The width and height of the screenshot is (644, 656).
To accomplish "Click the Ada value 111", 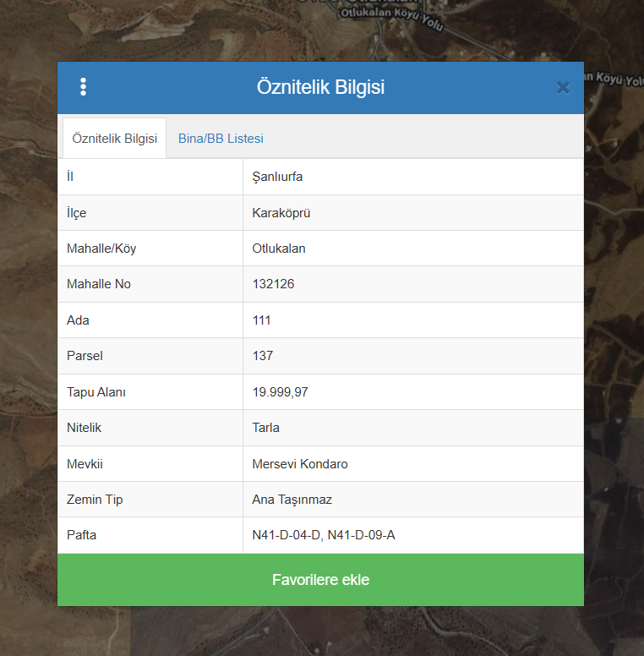I will click(261, 320).
